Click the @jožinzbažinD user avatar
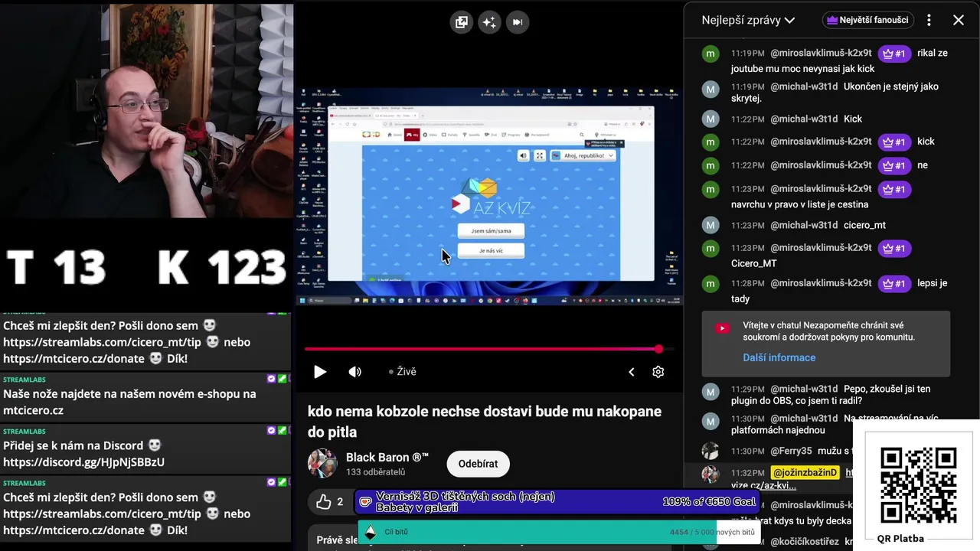 [x=710, y=474]
